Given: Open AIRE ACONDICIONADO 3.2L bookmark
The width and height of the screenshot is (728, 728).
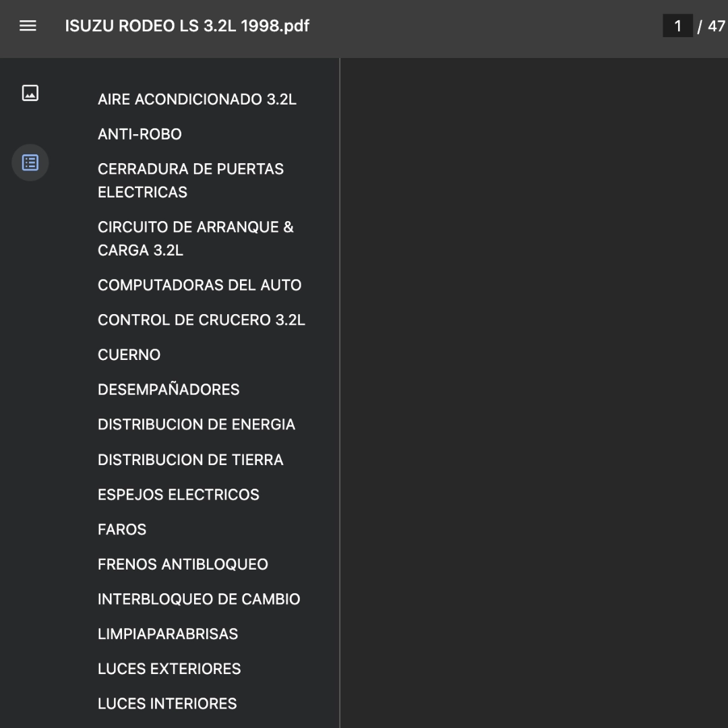Looking at the screenshot, I should pos(197,99).
